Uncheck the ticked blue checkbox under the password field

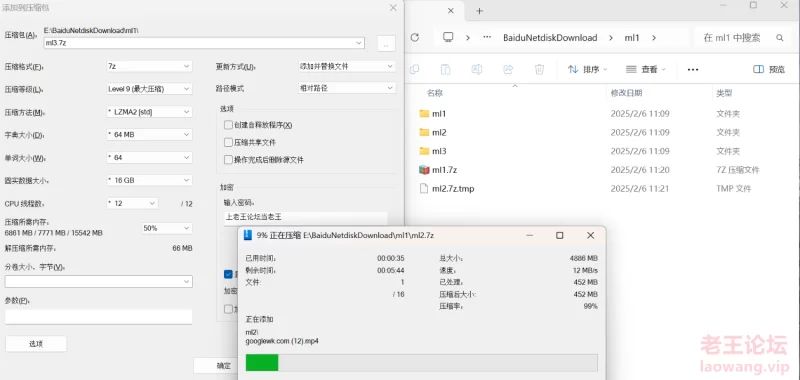coord(228,274)
